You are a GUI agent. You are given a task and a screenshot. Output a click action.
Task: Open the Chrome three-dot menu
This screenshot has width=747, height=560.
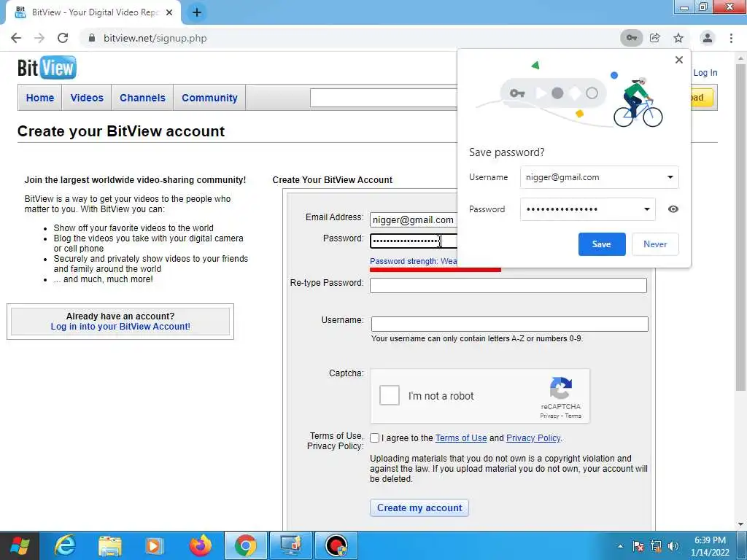click(731, 38)
